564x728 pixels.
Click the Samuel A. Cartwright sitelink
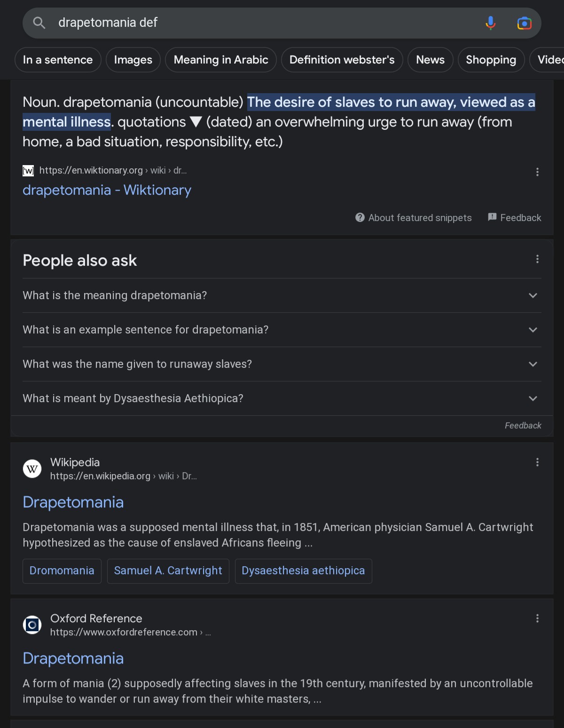(x=168, y=571)
